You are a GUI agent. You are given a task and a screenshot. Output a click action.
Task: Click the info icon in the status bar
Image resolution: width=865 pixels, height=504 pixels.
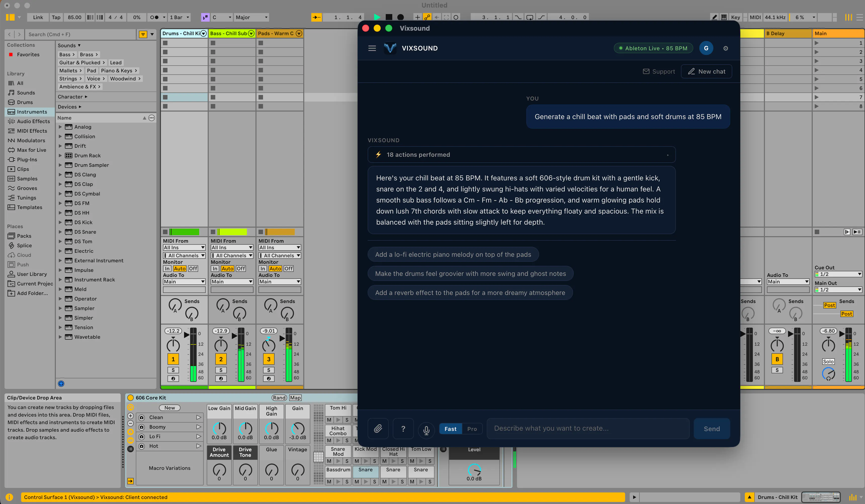coord(9,497)
